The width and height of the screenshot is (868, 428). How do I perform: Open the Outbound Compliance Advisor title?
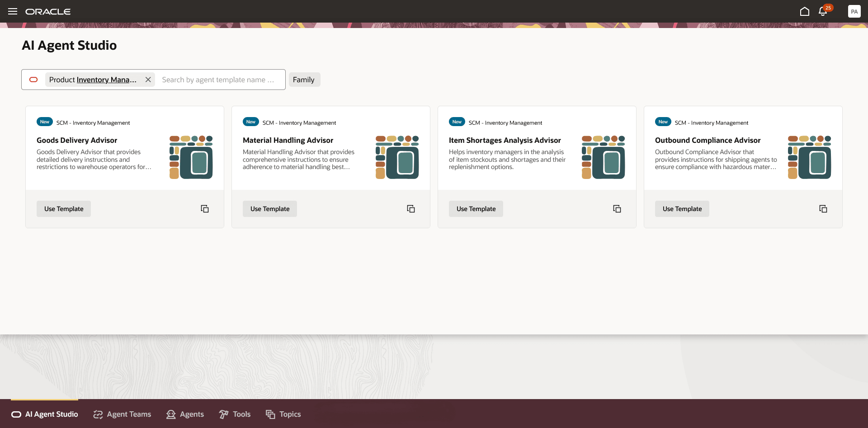708,140
